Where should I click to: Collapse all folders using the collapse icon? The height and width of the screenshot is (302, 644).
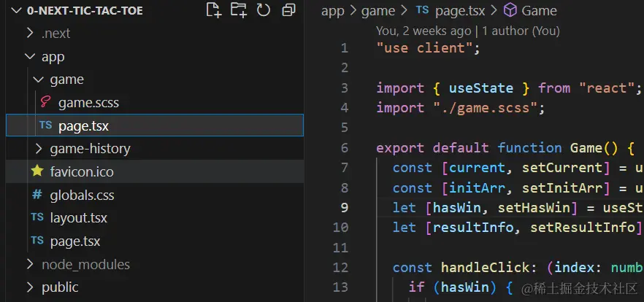point(289,10)
